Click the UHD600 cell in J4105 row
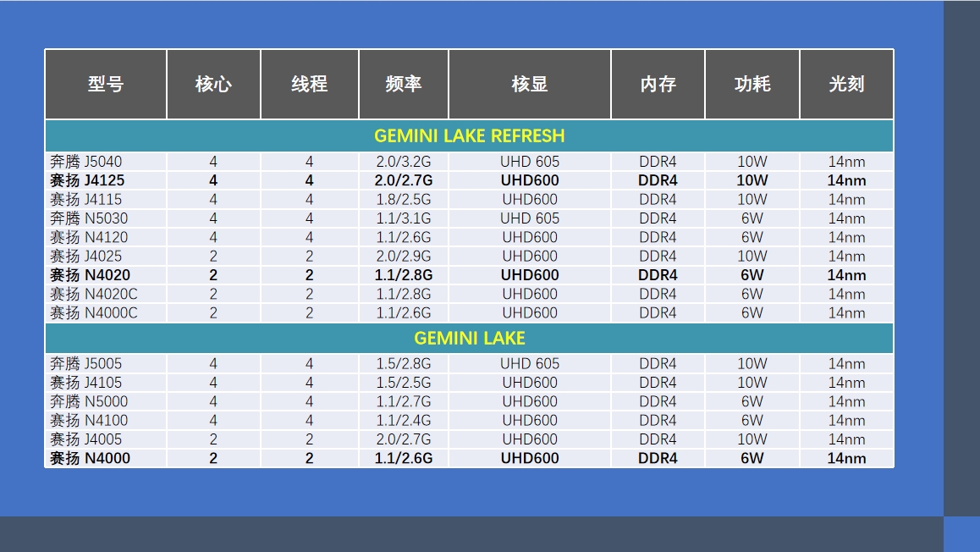The image size is (980, 552). click(x=530, y=383)
